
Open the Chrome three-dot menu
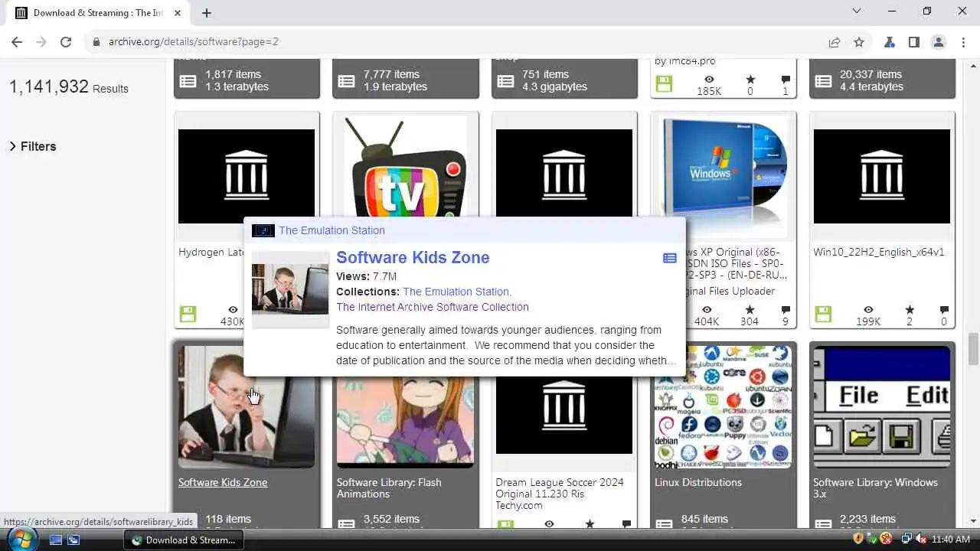[x=962, y=42]
